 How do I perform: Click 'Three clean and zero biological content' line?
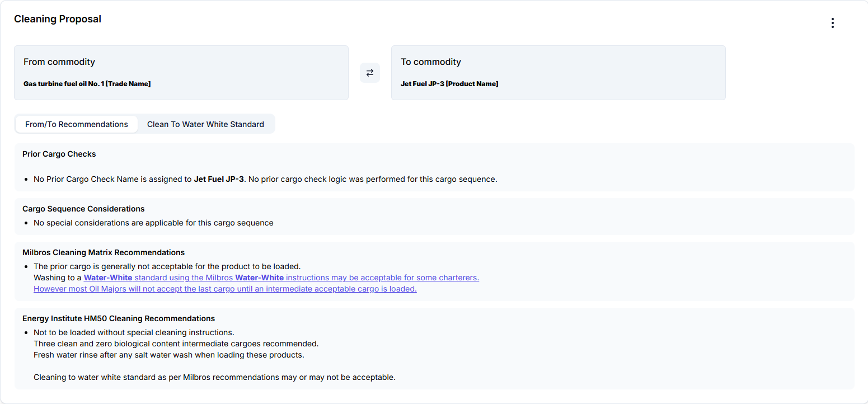(x=176, y=344)
